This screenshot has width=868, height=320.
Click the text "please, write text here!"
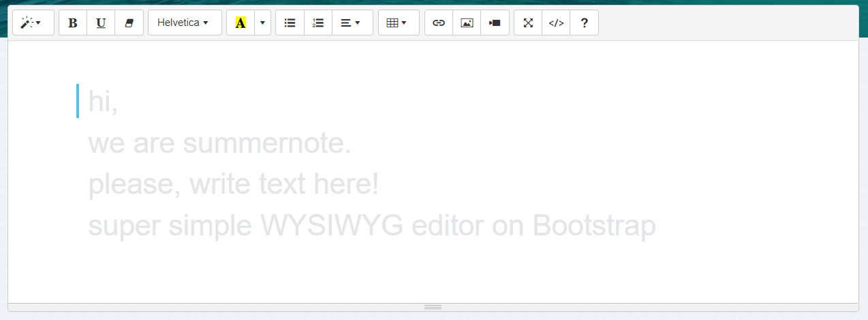(x=233, y=184)
